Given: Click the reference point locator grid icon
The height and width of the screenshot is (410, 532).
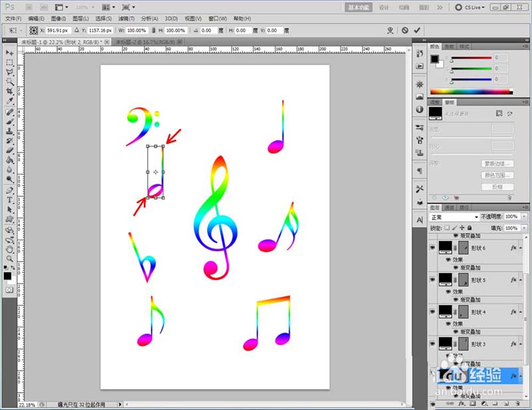Looking at the screenshot, I should coord(34,31).
